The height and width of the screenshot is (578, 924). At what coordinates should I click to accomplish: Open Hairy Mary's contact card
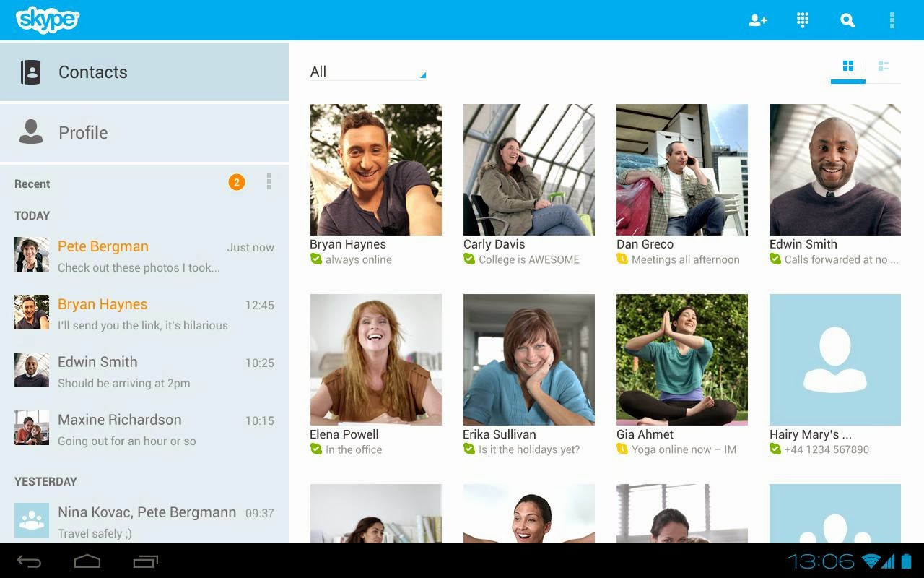point(834,359)
